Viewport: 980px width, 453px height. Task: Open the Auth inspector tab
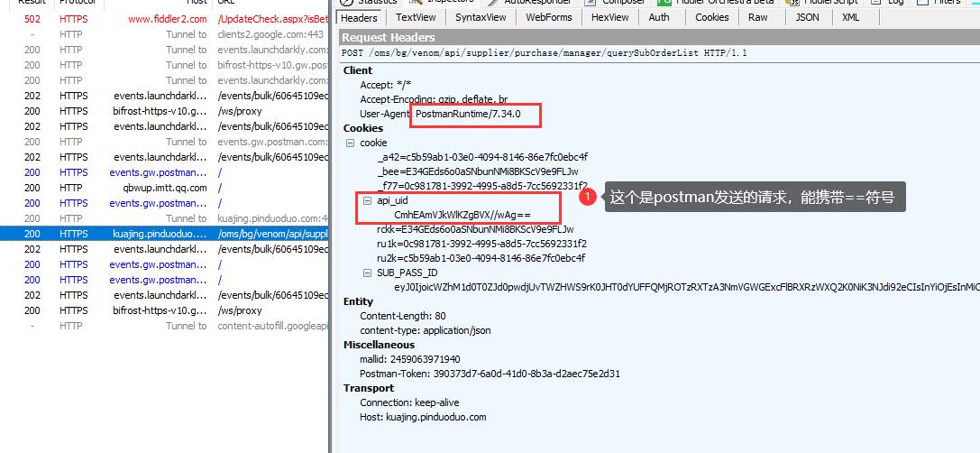tap(659, 17)
